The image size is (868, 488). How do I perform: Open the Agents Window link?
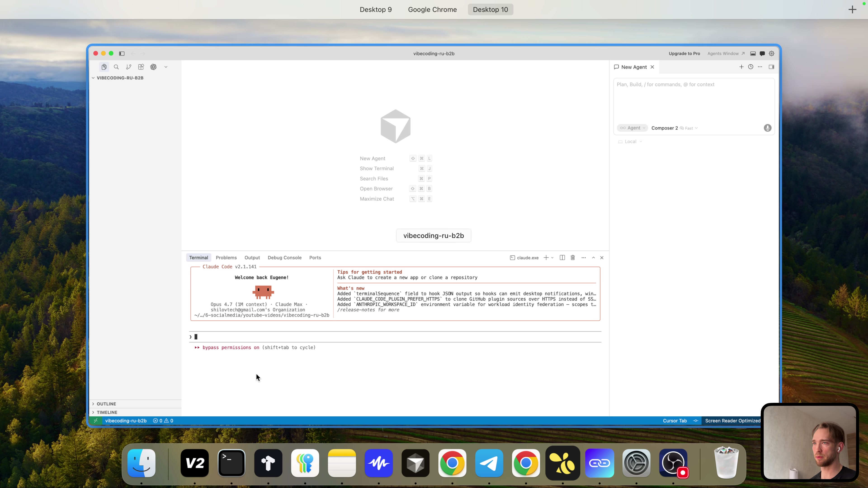pyautogui.click(x=726, y=54)
